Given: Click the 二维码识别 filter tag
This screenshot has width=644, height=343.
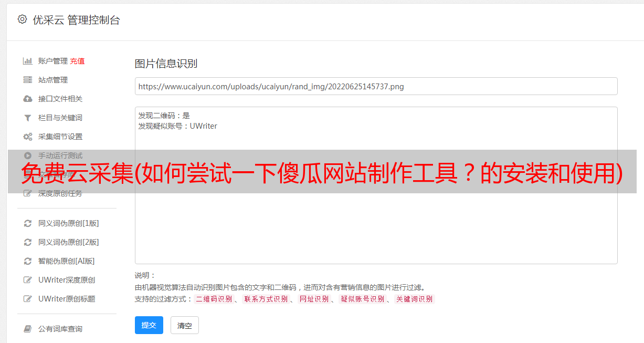Looking at the screenshot, I should click(x=214, y=299).
